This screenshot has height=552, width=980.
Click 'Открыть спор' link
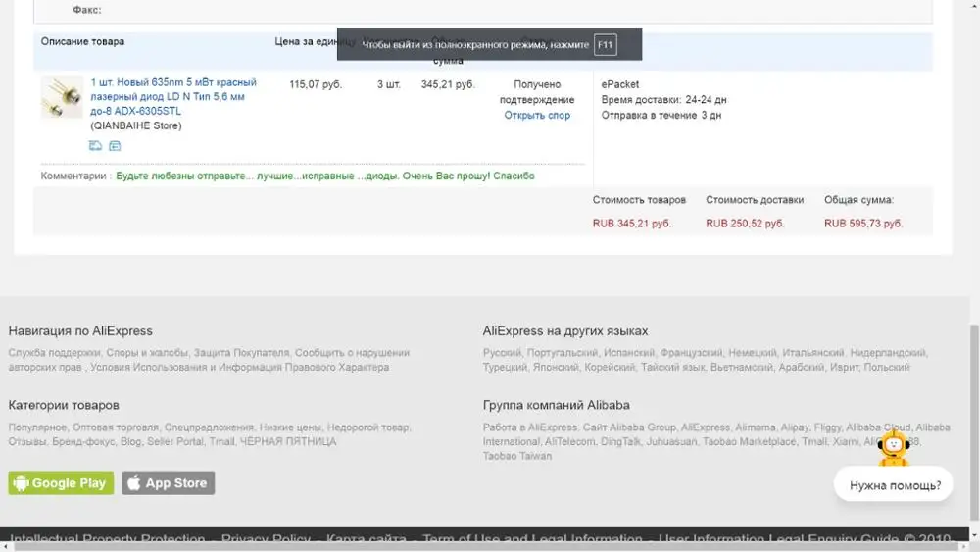point(537,115)
